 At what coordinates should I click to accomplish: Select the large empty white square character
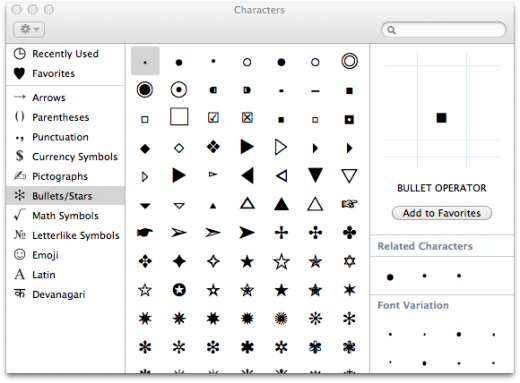point(179,116)
